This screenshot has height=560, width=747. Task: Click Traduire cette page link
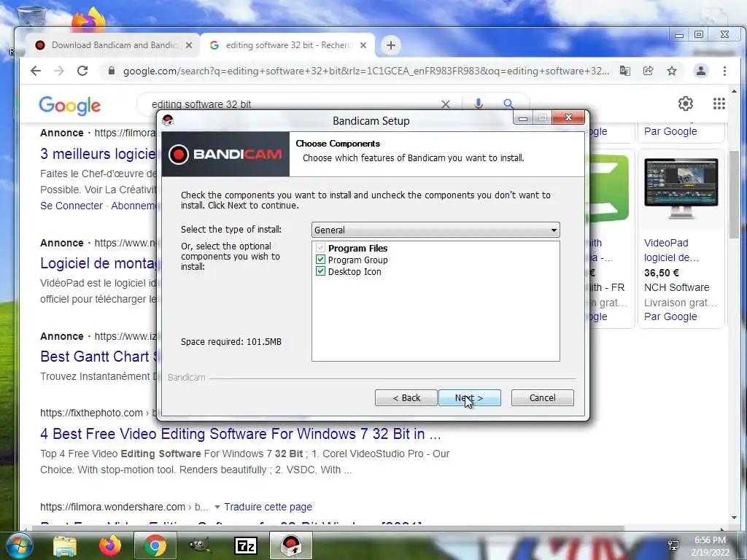click(x=268, y=507)
